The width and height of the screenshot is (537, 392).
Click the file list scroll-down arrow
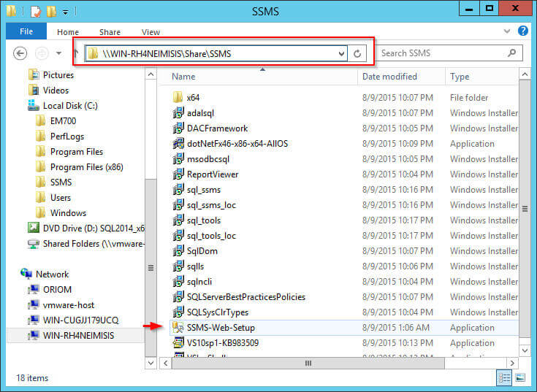pyautogui.click(x=525, y=350)
